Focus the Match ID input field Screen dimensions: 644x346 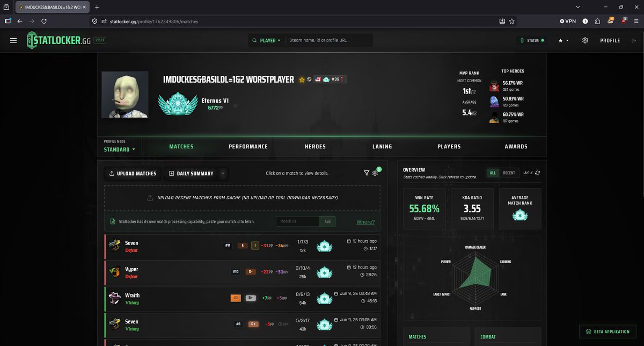[x=298, y=221]
